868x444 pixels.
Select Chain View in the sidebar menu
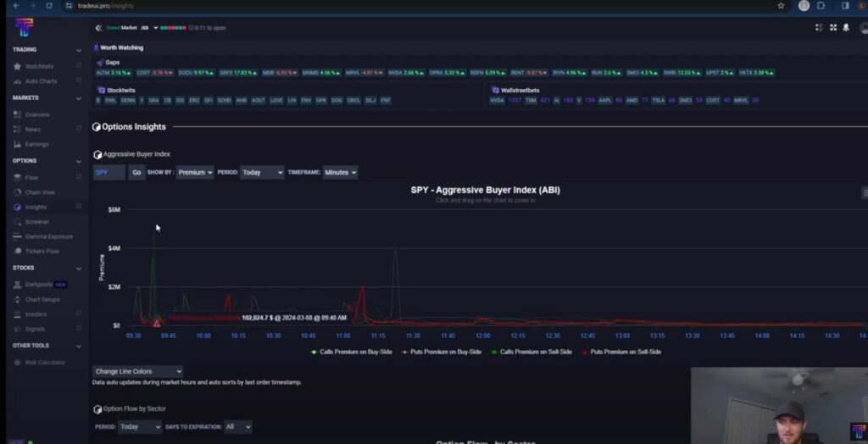[x=40, y=192]
